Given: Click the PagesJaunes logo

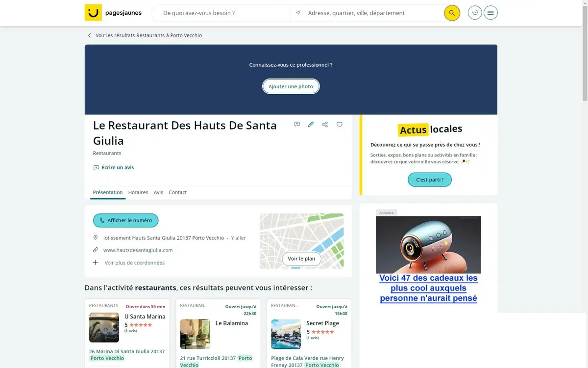Looking at the screenshot, I should (113, 13).
